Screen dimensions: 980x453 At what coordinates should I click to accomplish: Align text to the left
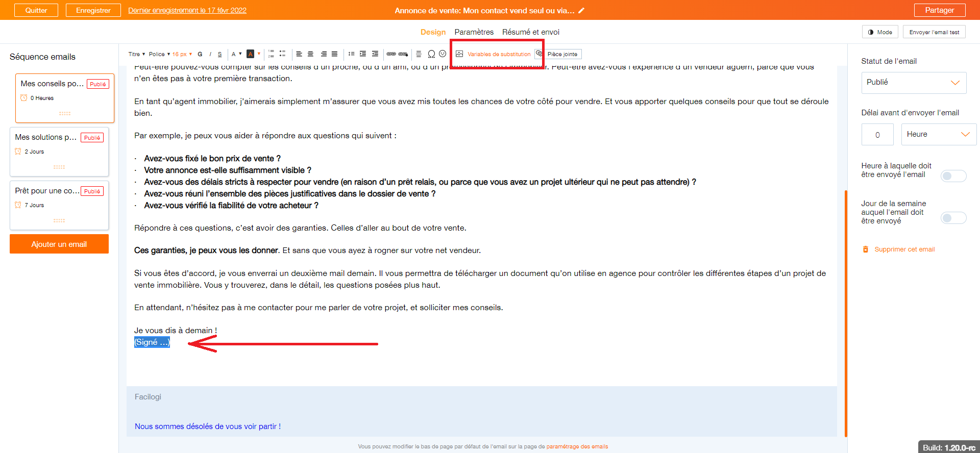tap(299, 54)
